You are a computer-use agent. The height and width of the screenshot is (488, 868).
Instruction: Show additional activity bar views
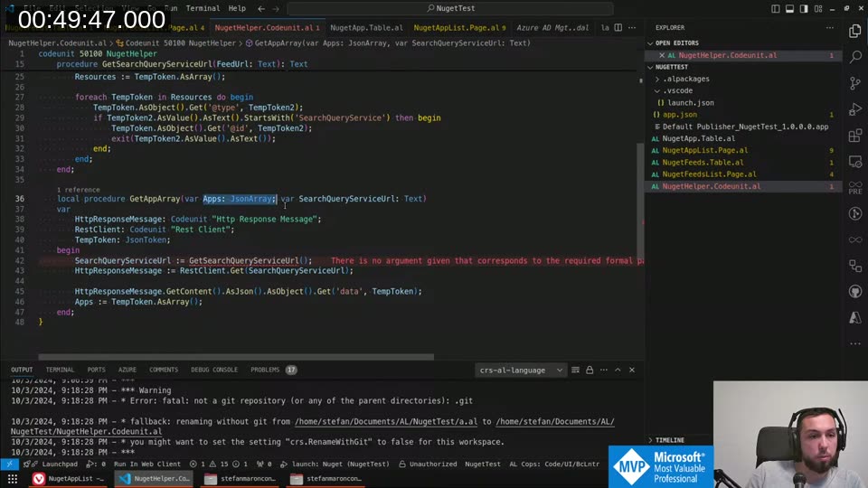855,343
